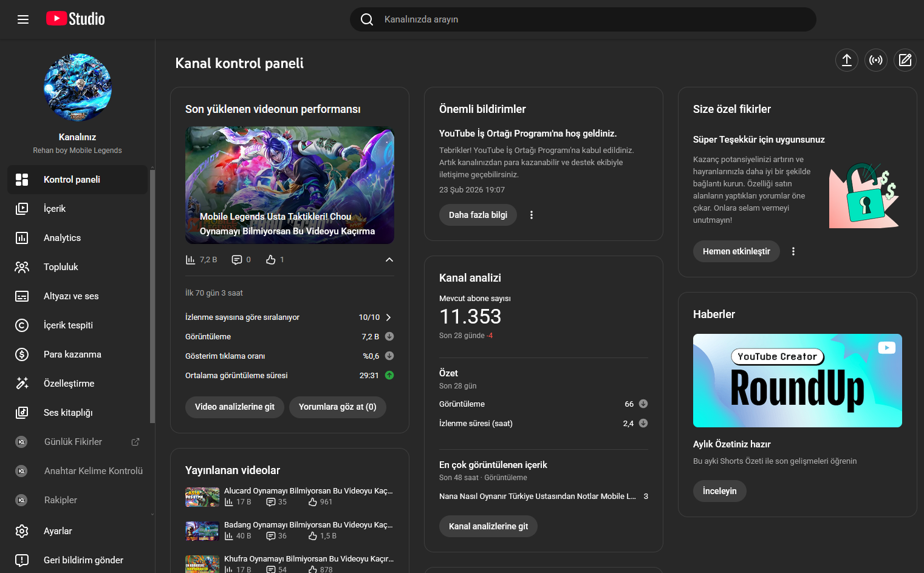
Task: Click Yorumlara göz at (0) button
Action: pos(338,407)
